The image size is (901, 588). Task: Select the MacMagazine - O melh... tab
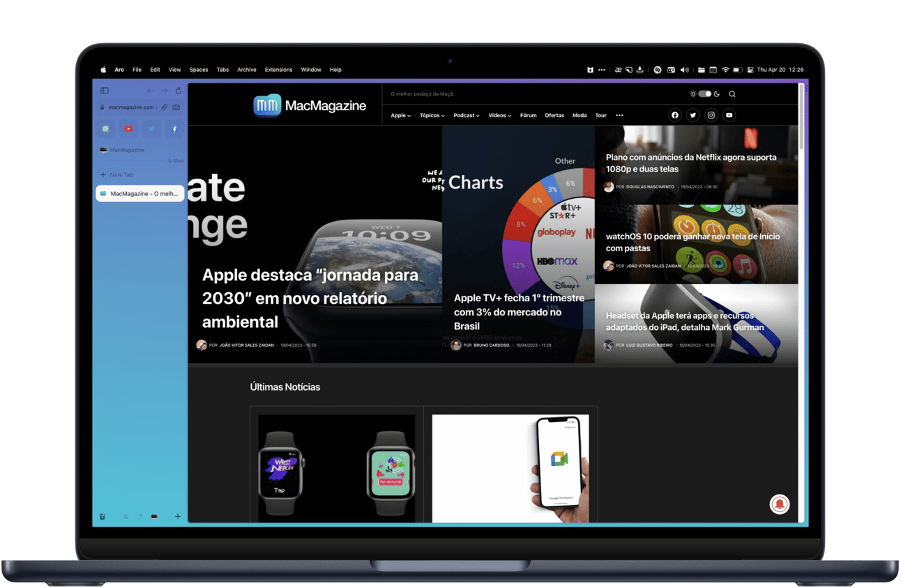[x=139, y=193]
